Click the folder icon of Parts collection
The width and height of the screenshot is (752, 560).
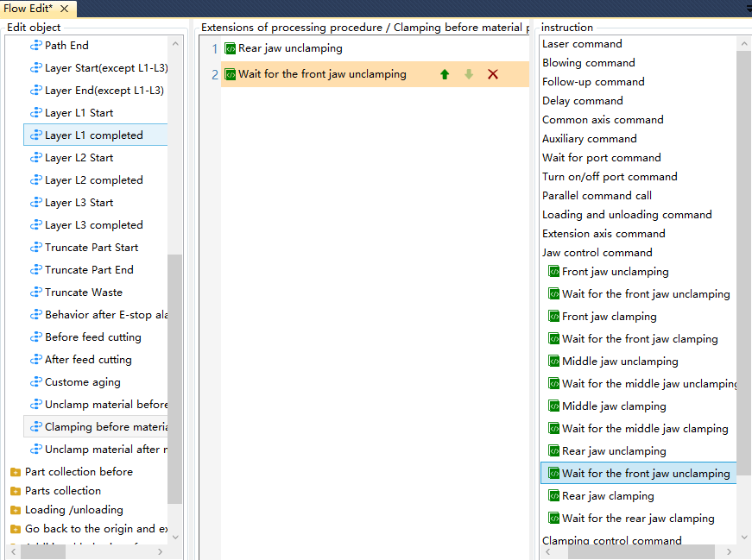point(16,491)
